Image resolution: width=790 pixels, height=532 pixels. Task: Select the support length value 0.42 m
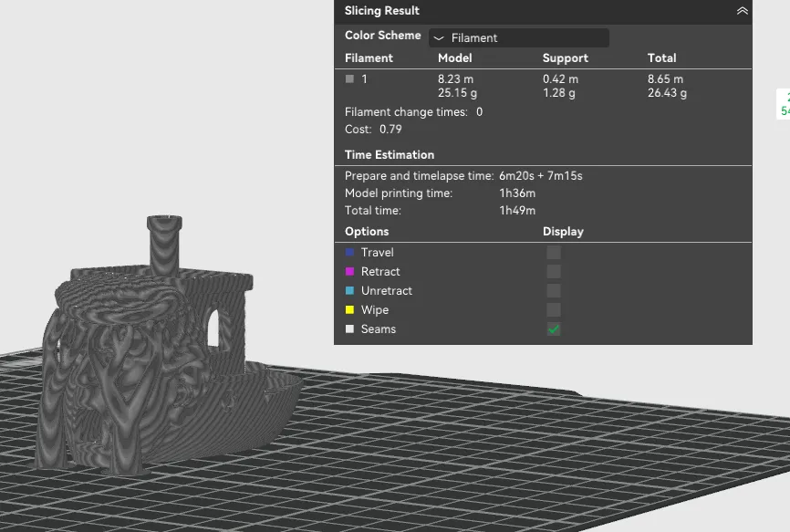[x=560, y=79]
